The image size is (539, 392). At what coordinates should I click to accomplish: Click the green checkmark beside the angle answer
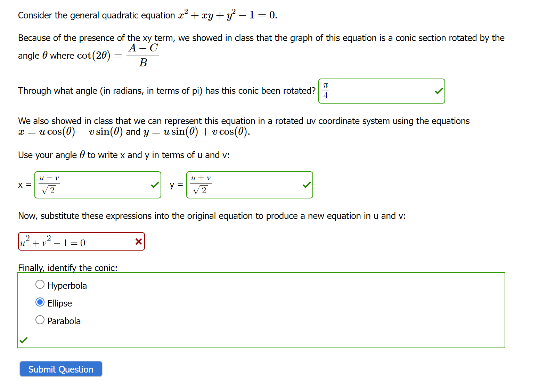tap(438, 91)
